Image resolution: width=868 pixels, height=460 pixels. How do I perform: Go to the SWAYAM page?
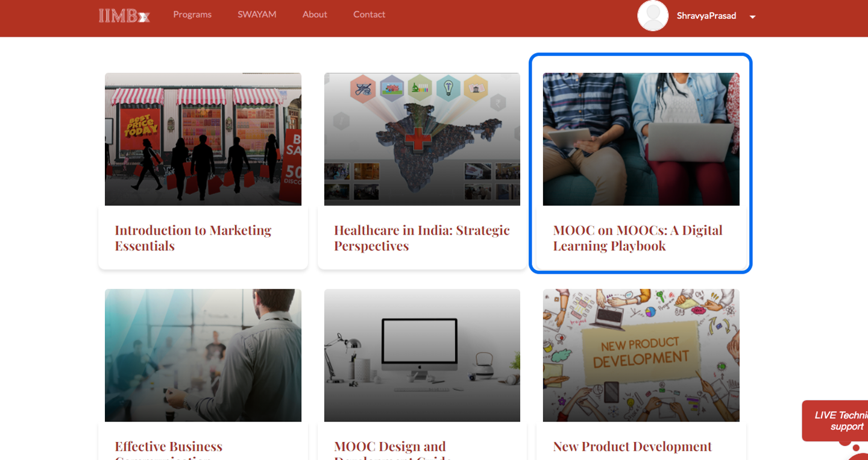click(257, 14)
